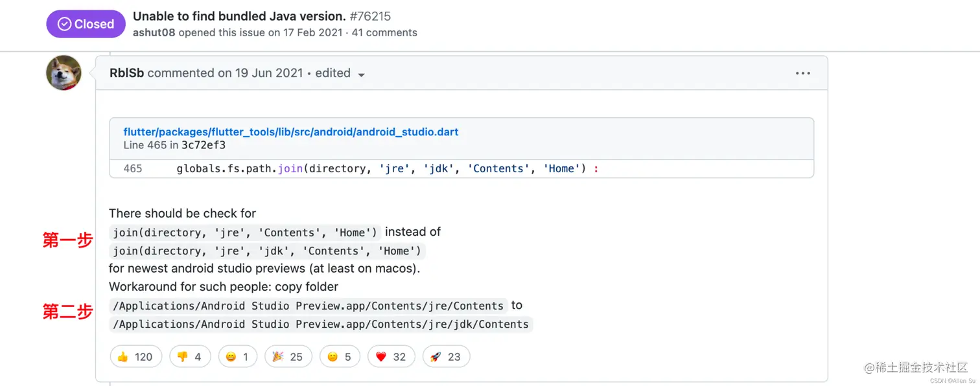Open android_studio.dart file path link

point(291,131)
